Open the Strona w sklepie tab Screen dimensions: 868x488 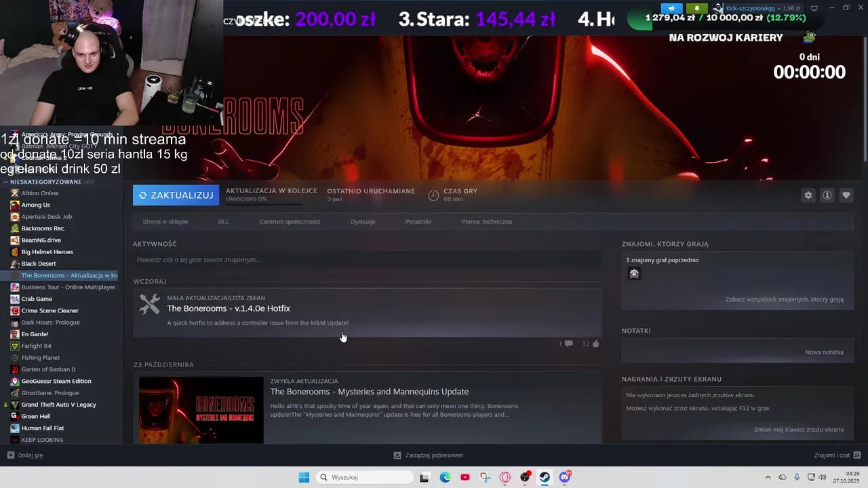click(165, 222)
